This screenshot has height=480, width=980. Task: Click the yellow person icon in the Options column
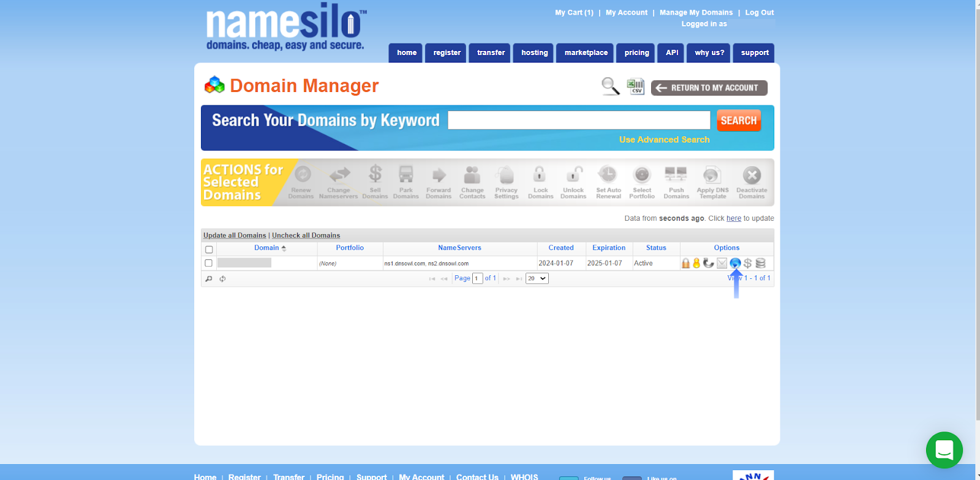[x=696, y=263]
